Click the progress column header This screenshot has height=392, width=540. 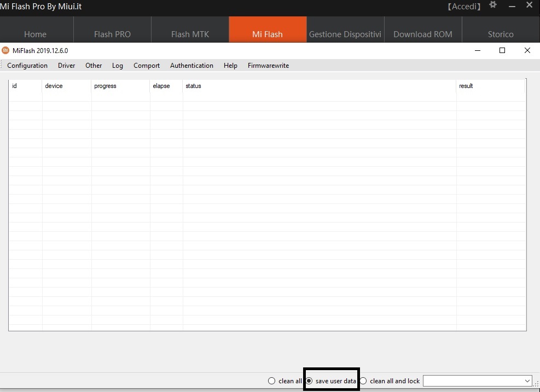120,86
